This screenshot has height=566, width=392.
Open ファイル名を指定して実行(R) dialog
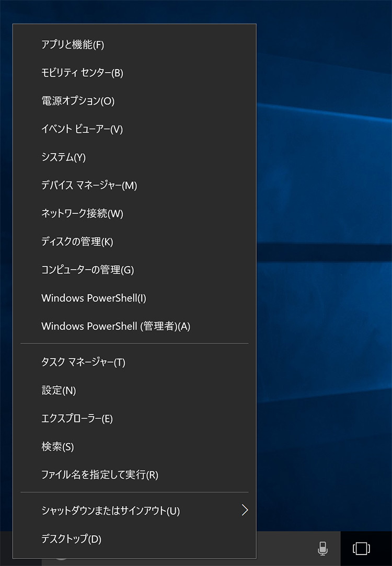coord(99,475)
